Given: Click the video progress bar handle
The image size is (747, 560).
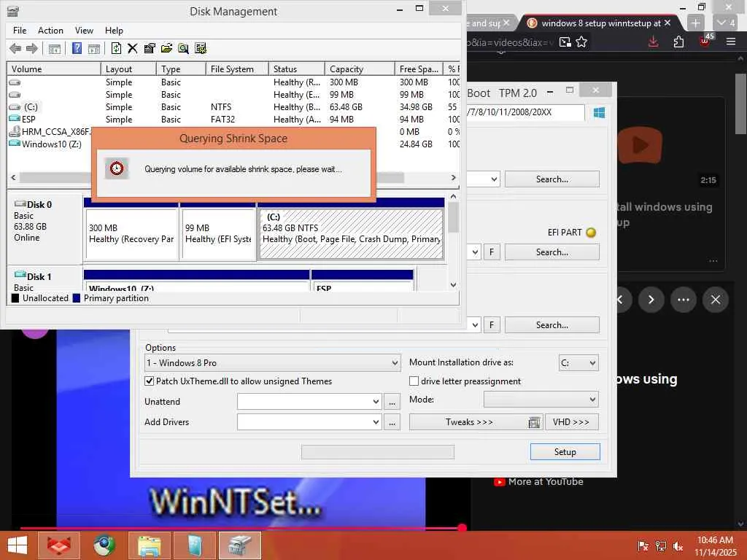Looking at the screenshot, I should click(x=462, y=527).
